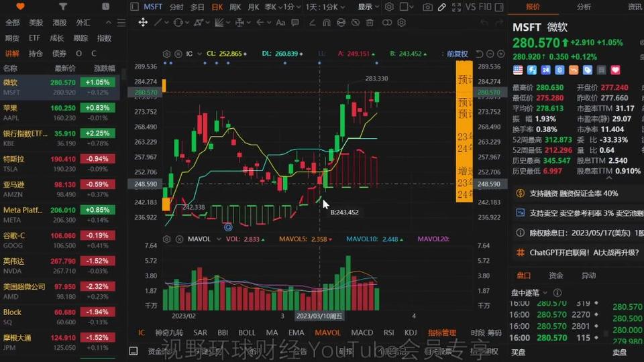Toggle the SAR indicator
The height and width of the screenshot is (362, 644).
point(200,333)
